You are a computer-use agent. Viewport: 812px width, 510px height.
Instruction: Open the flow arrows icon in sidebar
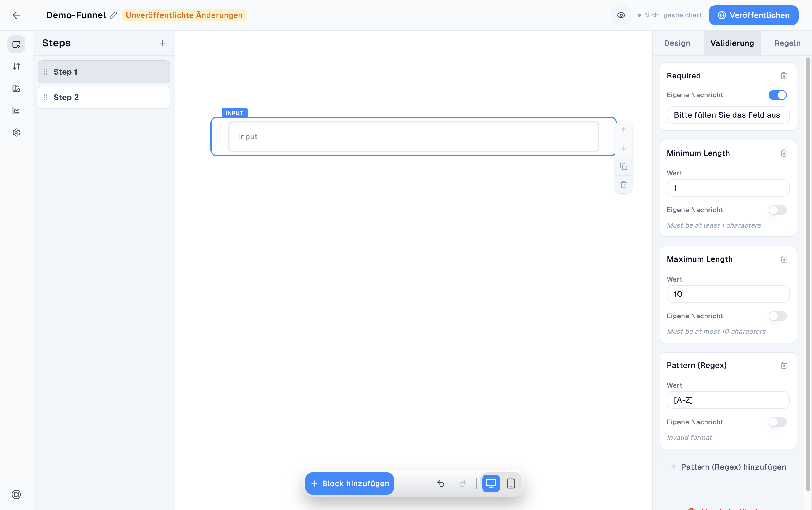tap(16, 67)
